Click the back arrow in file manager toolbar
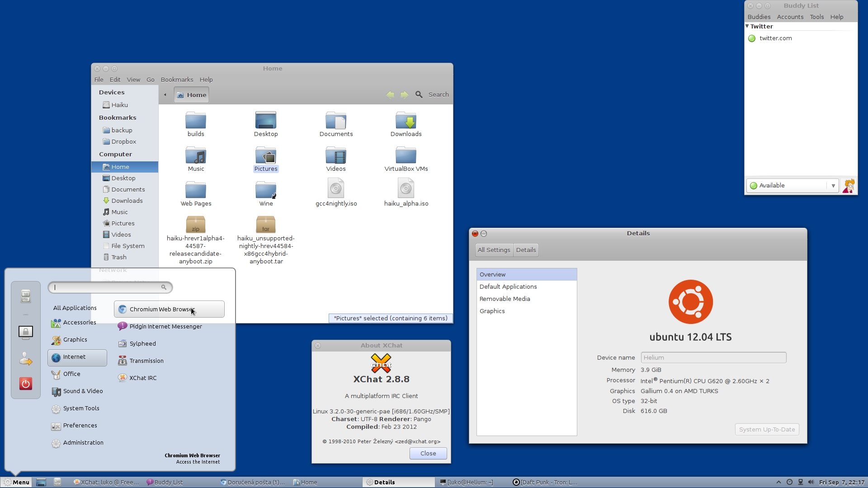This screenshot has height=488, width=868. point(390,94)
